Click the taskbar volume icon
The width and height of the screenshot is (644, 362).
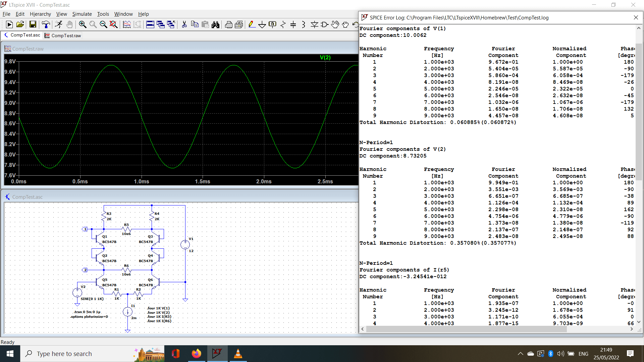560,354
